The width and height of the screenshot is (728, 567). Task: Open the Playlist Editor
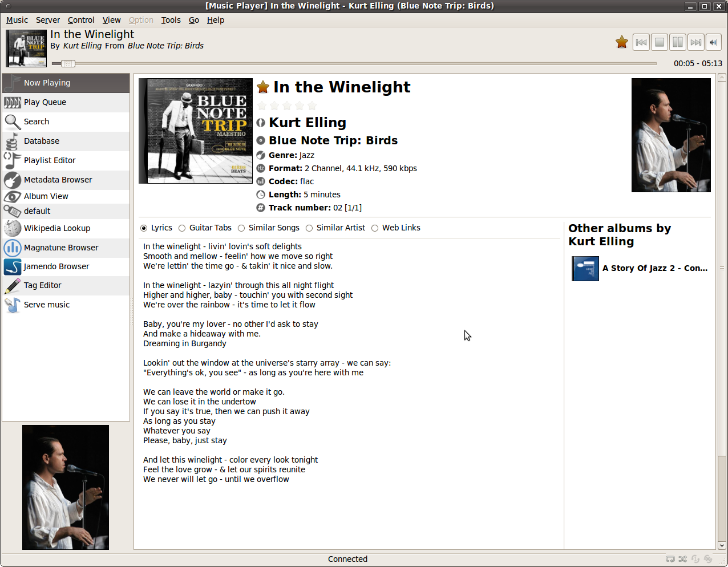click(x=66, y=160)
